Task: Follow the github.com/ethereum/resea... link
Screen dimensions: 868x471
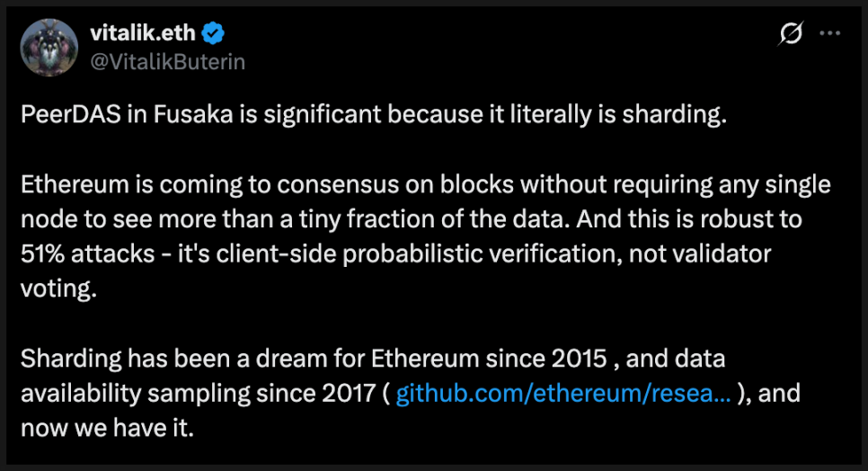Action: 562,393
